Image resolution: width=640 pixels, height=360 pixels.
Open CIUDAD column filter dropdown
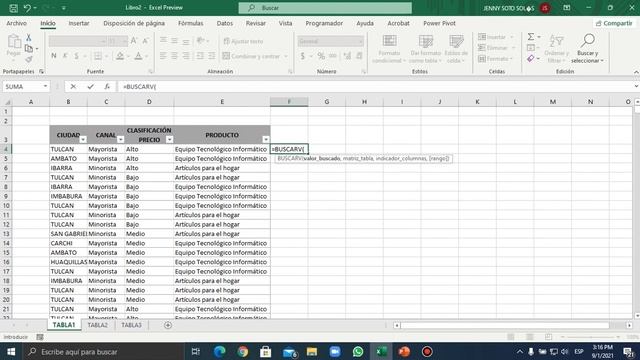(x=83, y=140)
